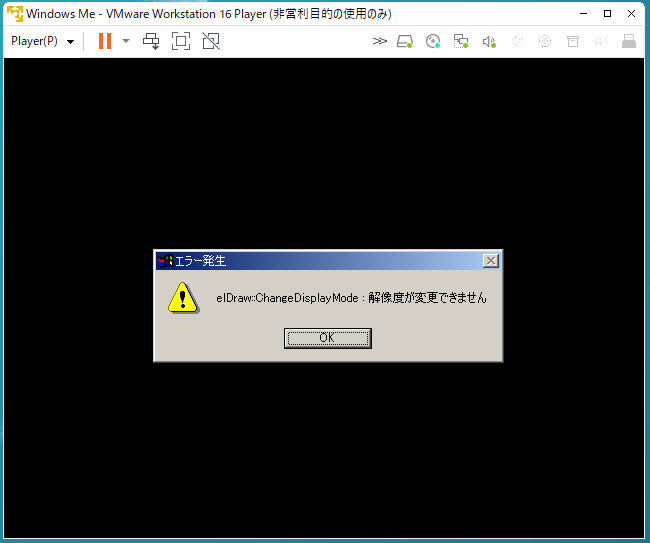Open the Player(P) menu
Screen dimensions: 650x543
point(42,41)
